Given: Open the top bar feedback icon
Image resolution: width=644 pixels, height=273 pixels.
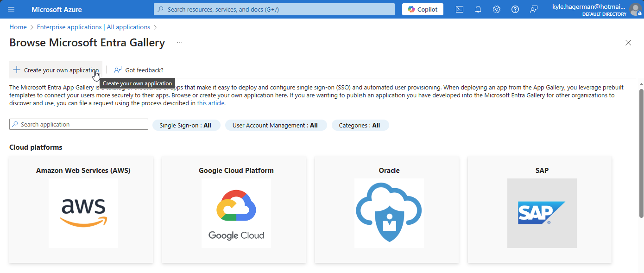Looking at the screenshot, I should (x=534, y=9).
